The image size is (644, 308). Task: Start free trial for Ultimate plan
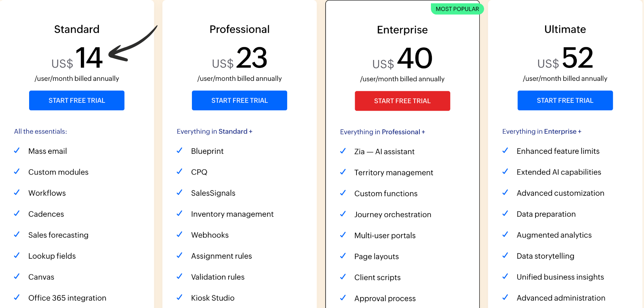(x=565, y=101)
